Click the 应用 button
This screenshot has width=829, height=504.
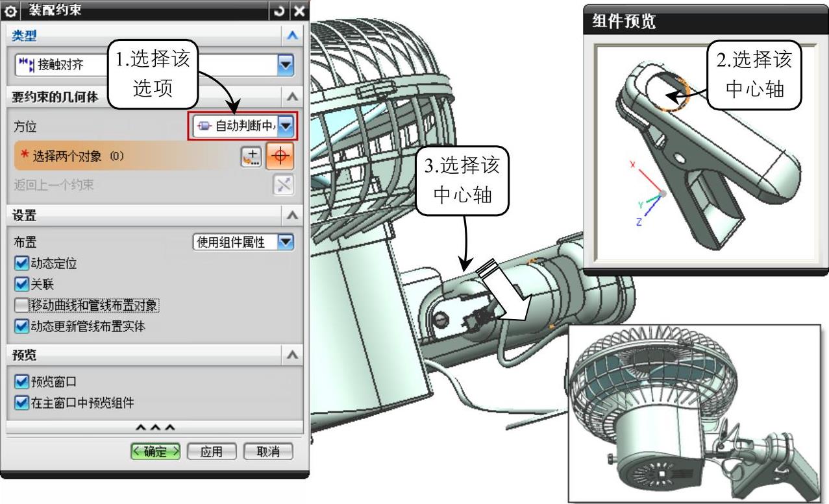coord(212,451)
